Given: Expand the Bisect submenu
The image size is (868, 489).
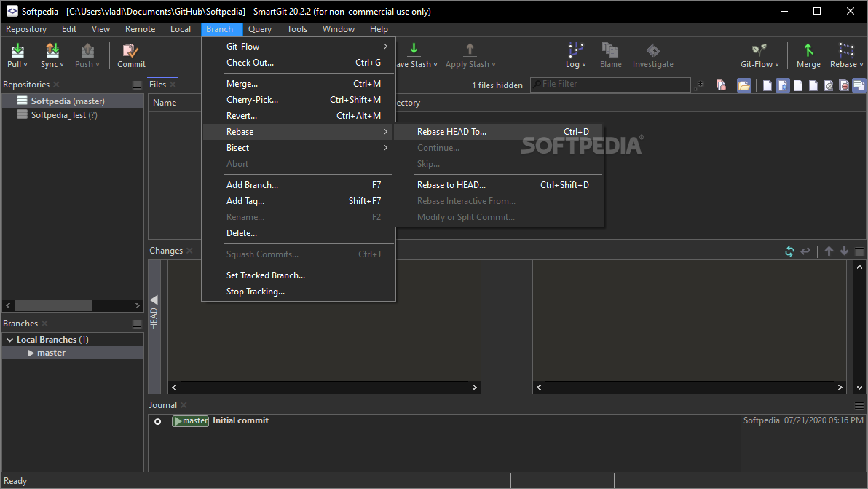Looking at the screenshot, I should [299, 148].
